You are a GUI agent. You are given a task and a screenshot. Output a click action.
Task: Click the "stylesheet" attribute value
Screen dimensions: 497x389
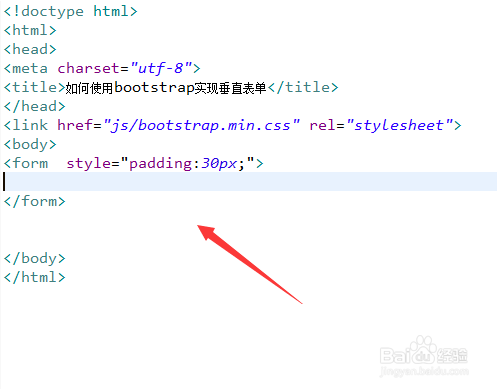[x=400, y=126]
